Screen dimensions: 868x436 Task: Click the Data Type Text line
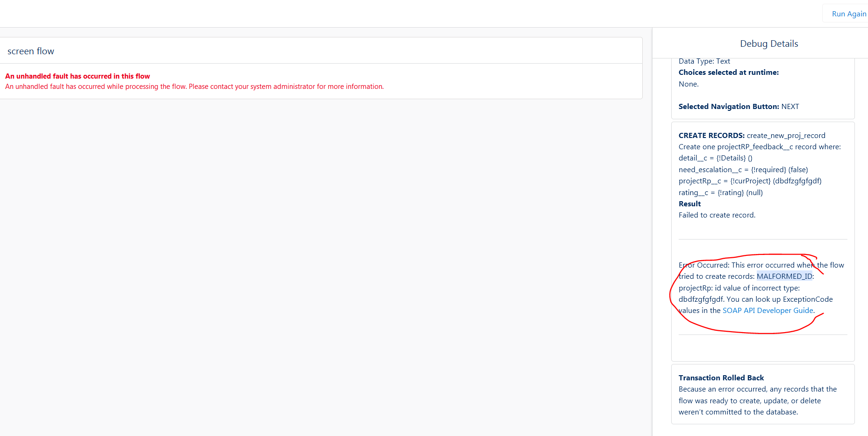point(704,61)
